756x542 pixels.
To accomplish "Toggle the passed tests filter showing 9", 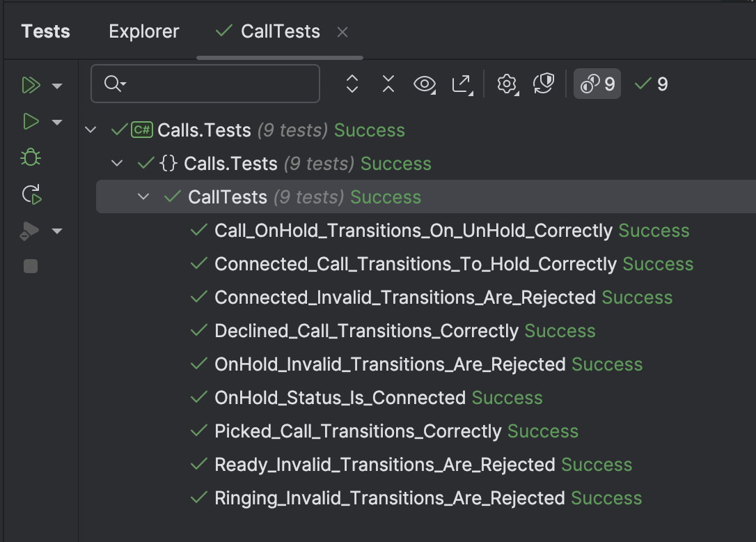I will (x=651, y=84).
